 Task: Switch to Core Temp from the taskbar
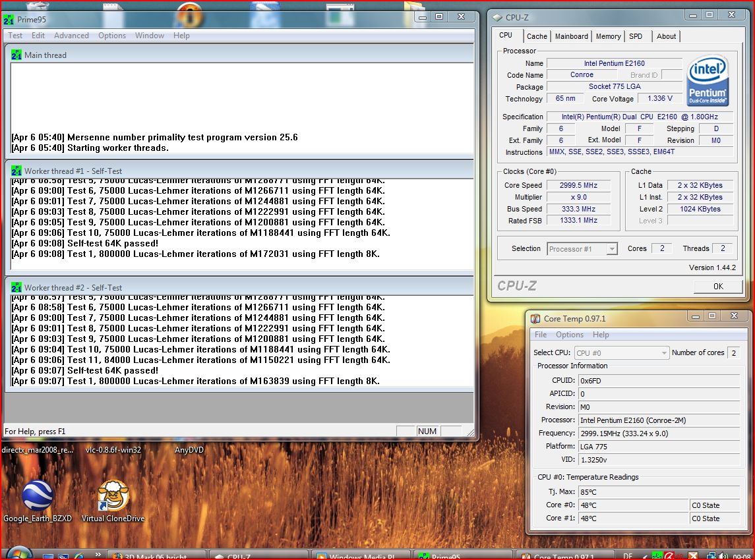pos(565,555)
